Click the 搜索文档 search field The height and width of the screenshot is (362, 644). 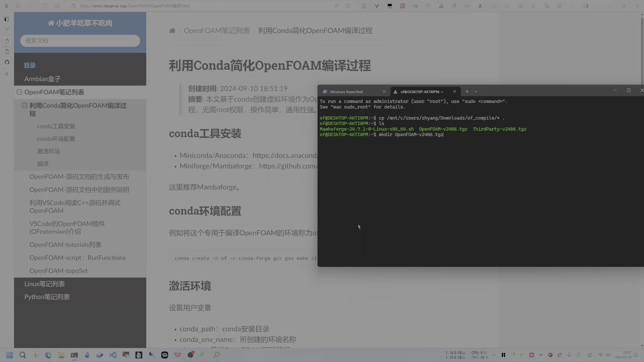[80, 41]
